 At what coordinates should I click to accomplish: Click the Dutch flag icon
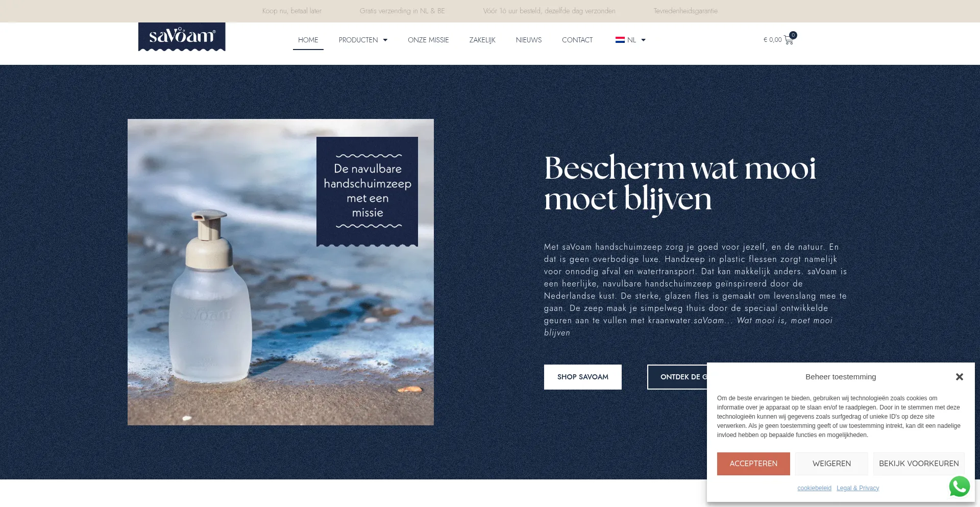coord(620,40)
